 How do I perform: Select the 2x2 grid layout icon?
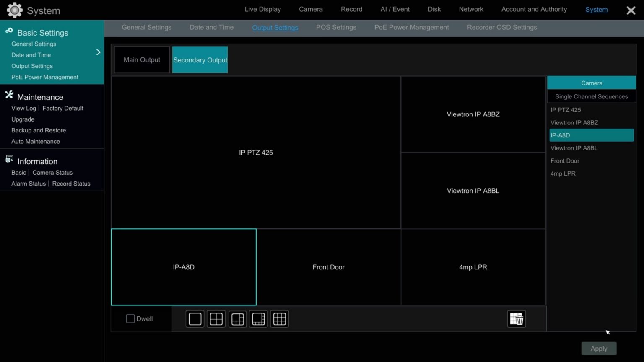[x=216, y=319]
